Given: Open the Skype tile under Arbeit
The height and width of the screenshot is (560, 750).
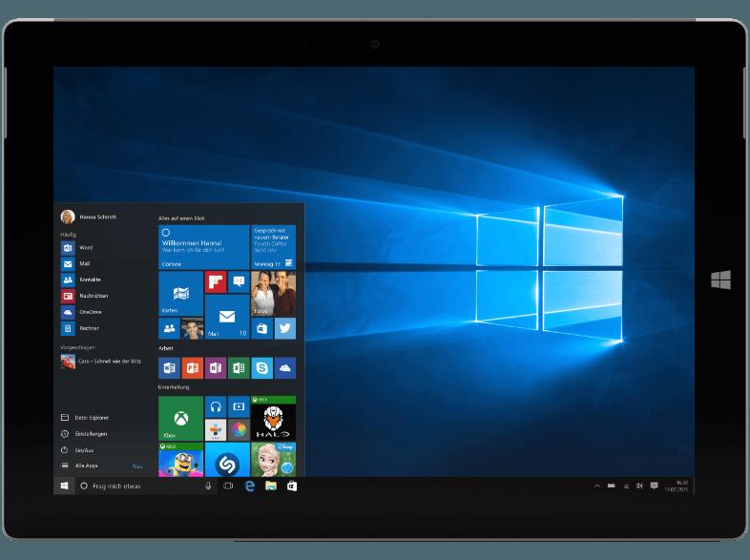Looking at the screenshot, I should [261, 367].
